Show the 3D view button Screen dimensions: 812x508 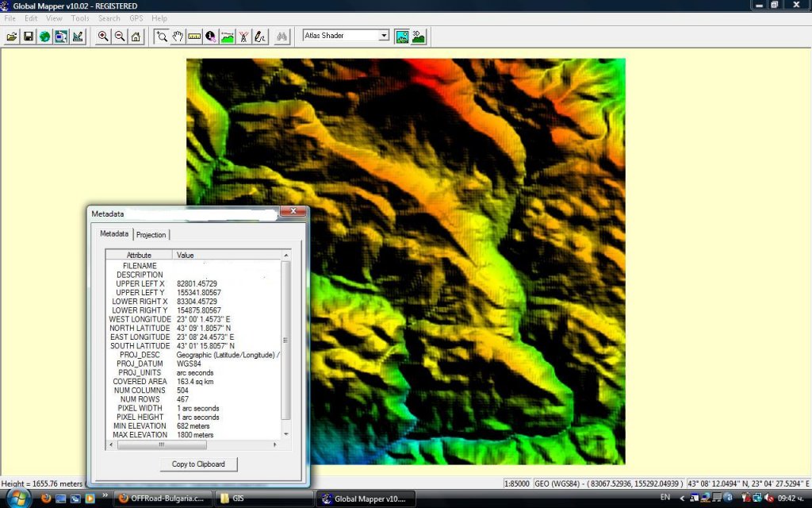(418, 36)
